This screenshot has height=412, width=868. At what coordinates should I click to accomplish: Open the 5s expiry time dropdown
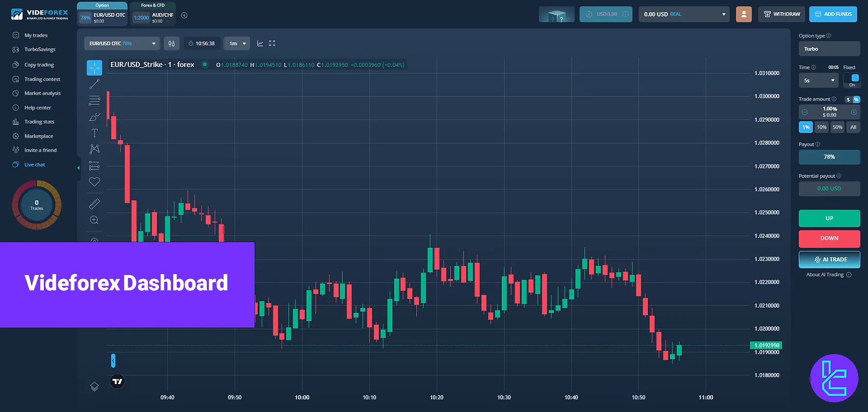coord(819,81)
